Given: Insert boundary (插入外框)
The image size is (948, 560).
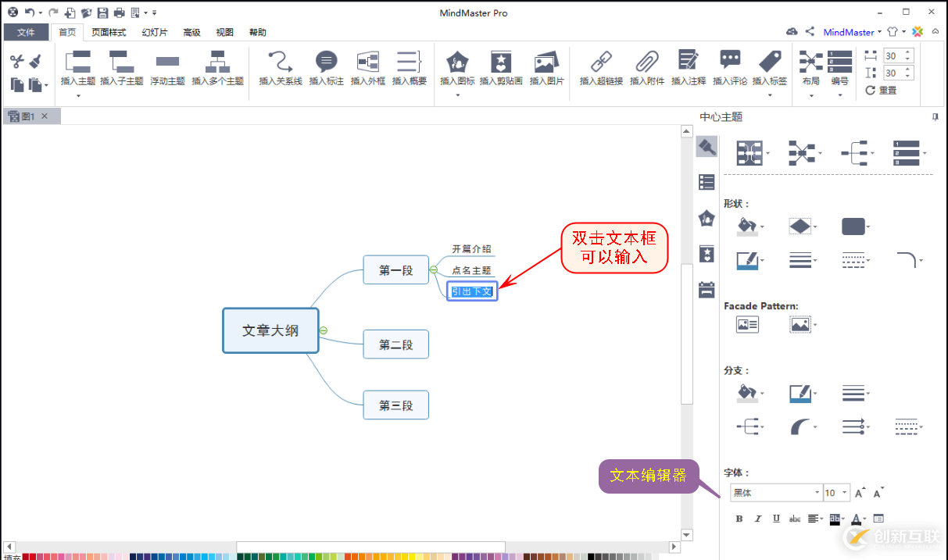Looking at the screenshot, I should coord(367,61).
